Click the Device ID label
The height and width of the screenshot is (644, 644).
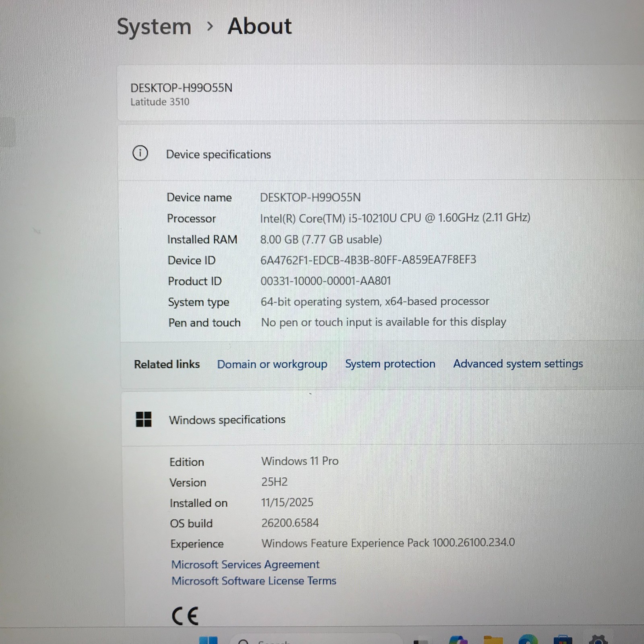(192, 260)
